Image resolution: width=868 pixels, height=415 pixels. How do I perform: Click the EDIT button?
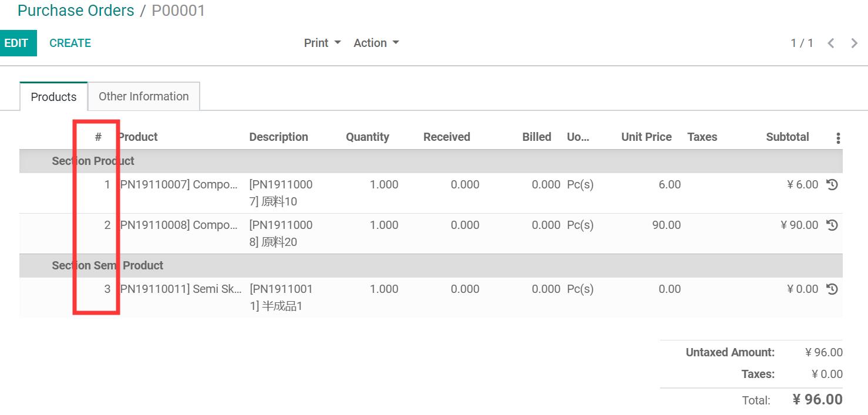tap(18, 42)
